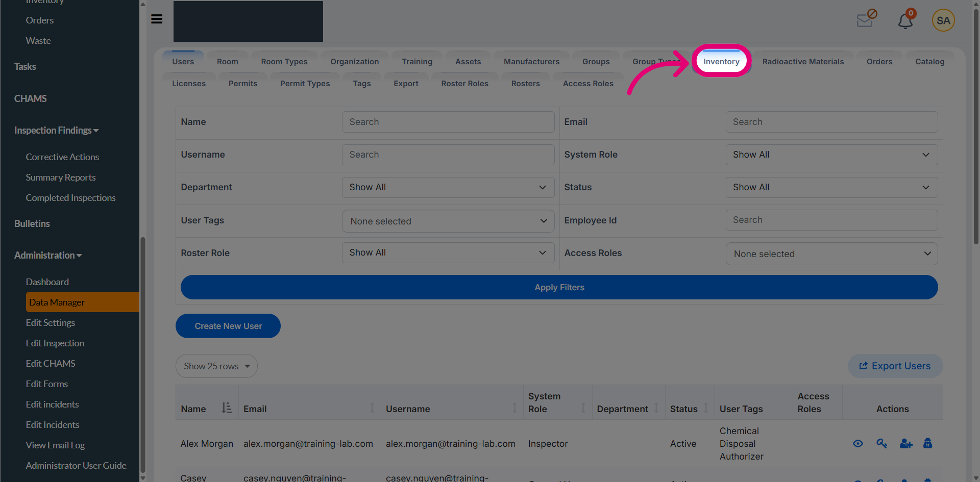
Task: Click Create New User button
Action: [228, 326]
